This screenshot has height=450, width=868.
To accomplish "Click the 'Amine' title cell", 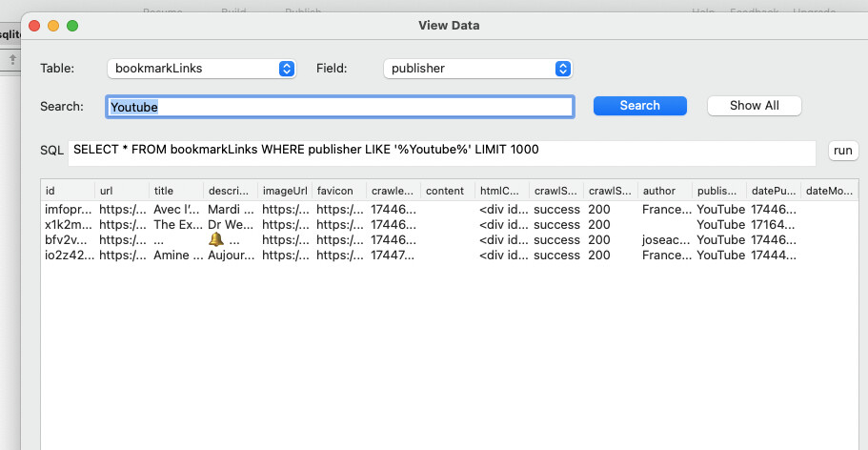I will point(176,256).
